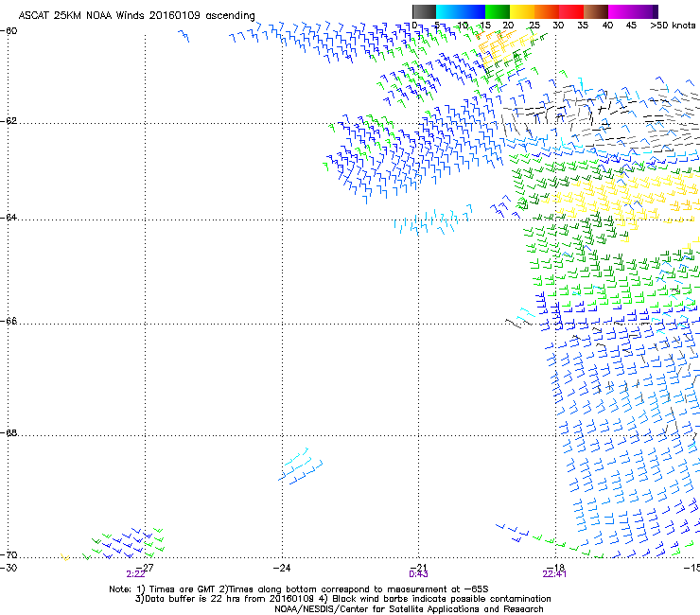Click the cyan-to-blue 5-15 knots legend swatch
The height and width of the screenshot is (615, 700).
[x=461, y=11]
